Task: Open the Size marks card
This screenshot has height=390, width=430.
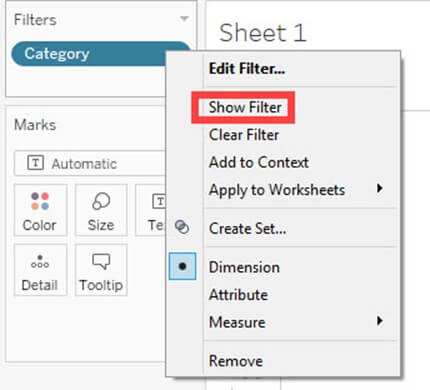Action: click(101, 210)
